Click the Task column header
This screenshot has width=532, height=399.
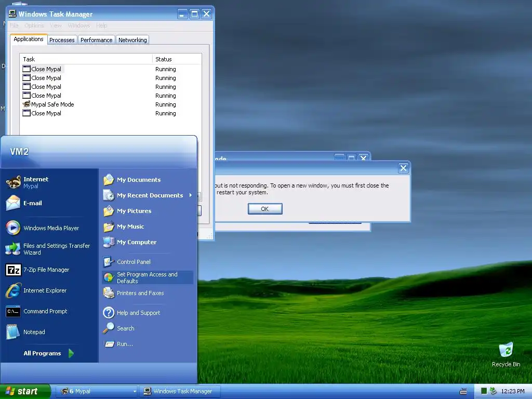pos(86,59)
